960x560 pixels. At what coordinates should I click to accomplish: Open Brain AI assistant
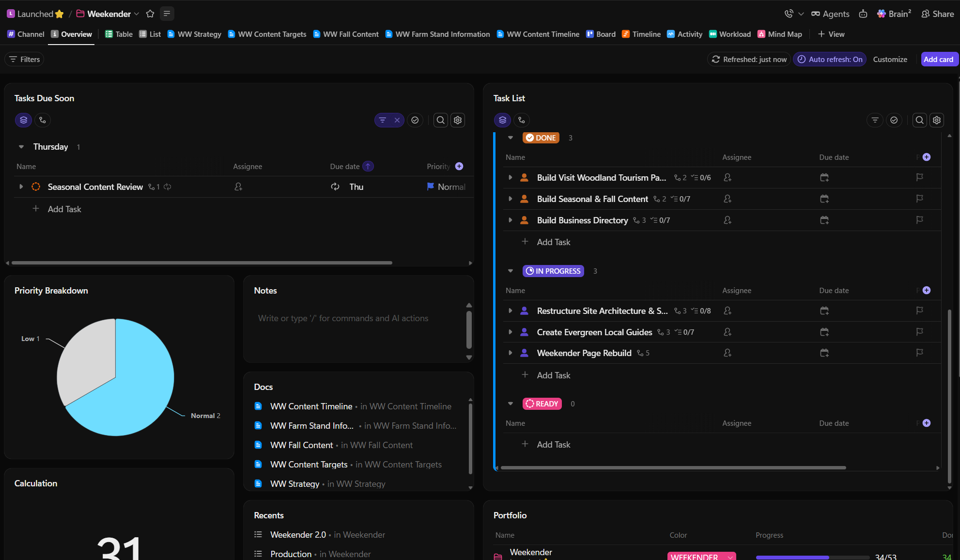tap(894, 14)
